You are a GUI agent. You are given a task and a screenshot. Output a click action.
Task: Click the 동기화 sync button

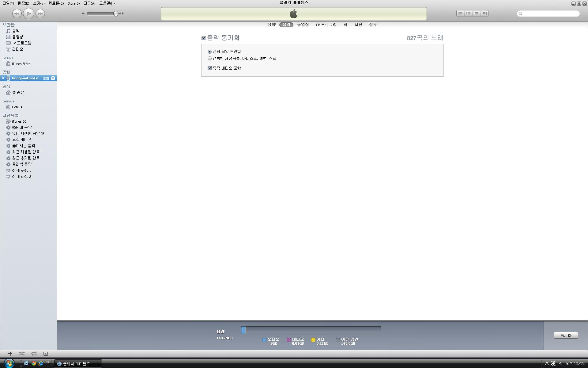point(566,335)
